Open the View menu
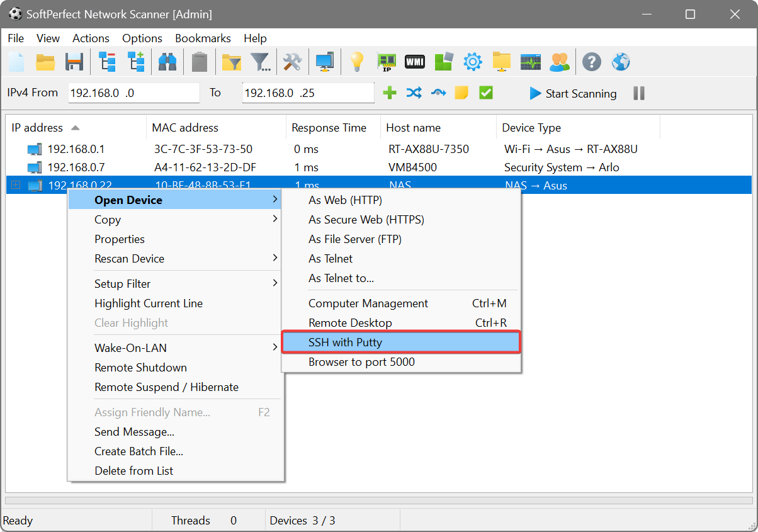This screenshot has height=532, width=758. coord(48,38)
